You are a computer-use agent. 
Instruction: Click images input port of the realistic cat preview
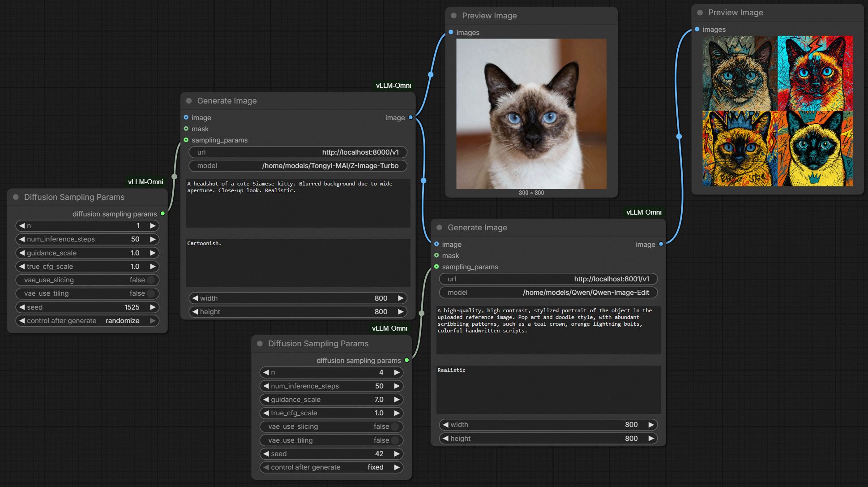pos(451,32)
